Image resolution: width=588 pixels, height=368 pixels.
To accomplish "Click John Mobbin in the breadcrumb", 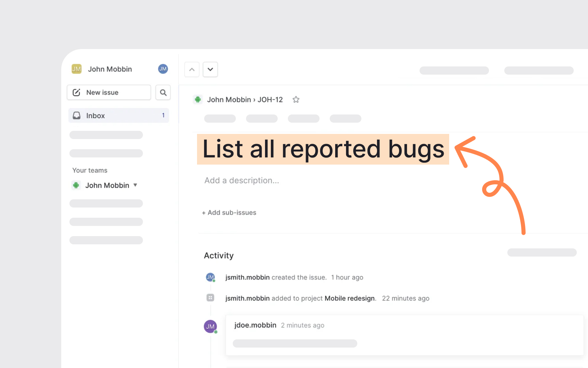I will pos(229,99).
